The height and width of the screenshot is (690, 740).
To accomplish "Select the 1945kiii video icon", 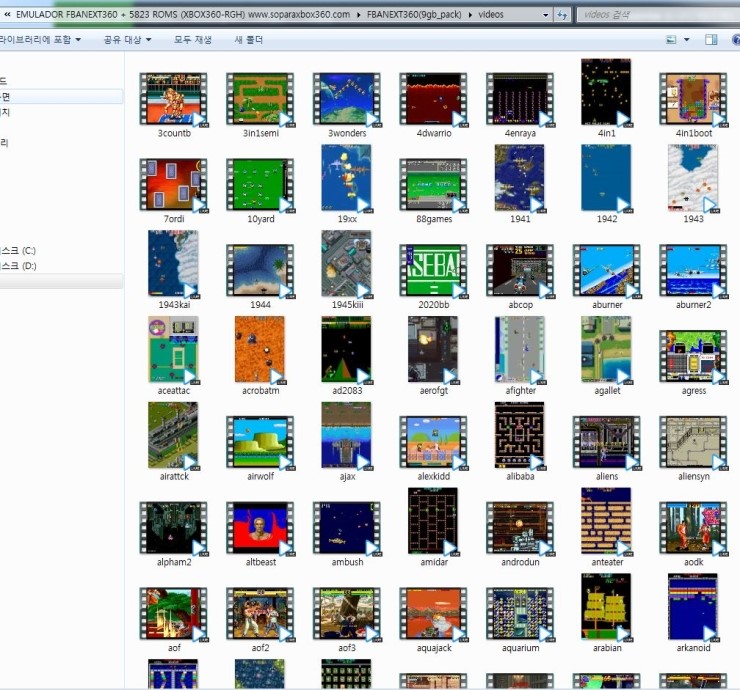I will pyautogui.click(x=347, y=264).
